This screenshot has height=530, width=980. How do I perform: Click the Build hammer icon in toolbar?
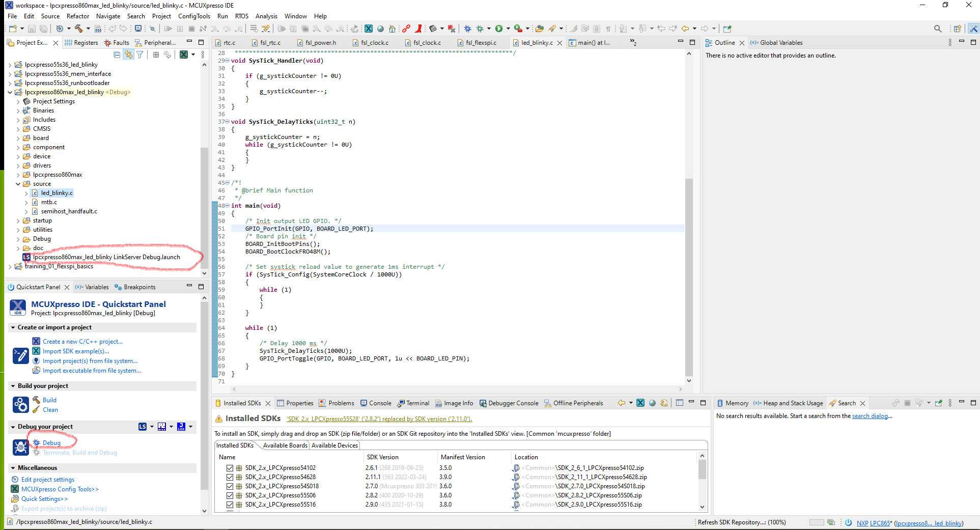pyautogui.click(x=79, y=29)
